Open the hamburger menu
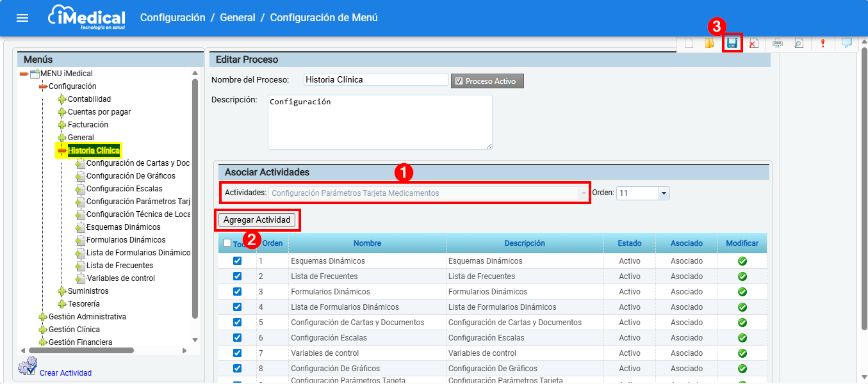Image resolution: width=868 pixels, height=384 pixels. coord(22,18)
